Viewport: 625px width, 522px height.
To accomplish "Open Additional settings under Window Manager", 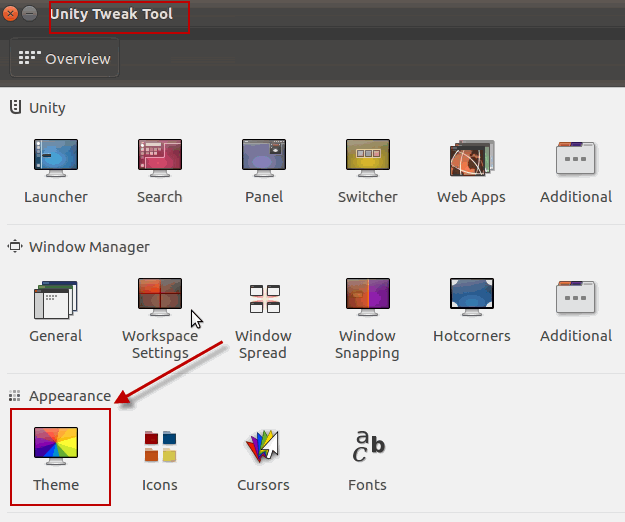I will pos(576,297).
